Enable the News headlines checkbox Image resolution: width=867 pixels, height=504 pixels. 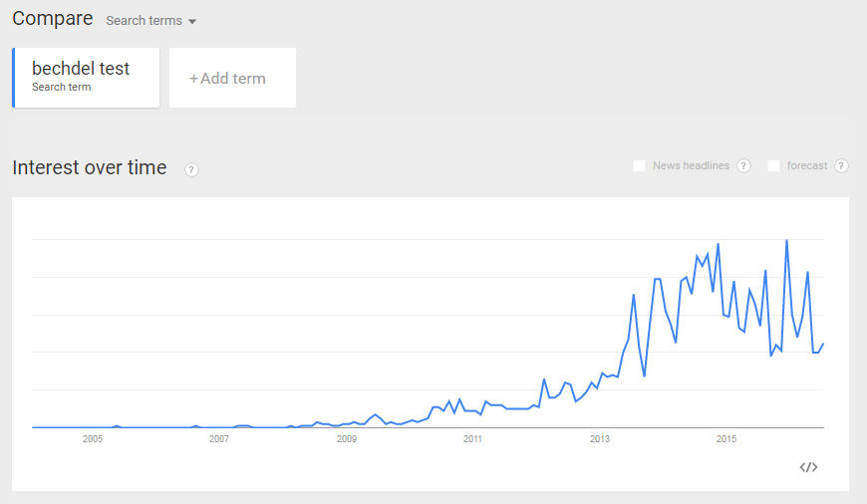coord(640,166)
